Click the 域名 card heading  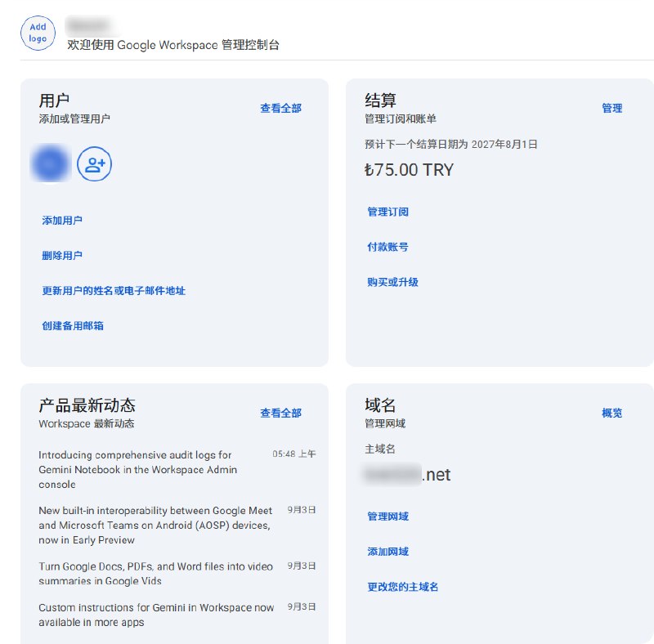point(380,405)
